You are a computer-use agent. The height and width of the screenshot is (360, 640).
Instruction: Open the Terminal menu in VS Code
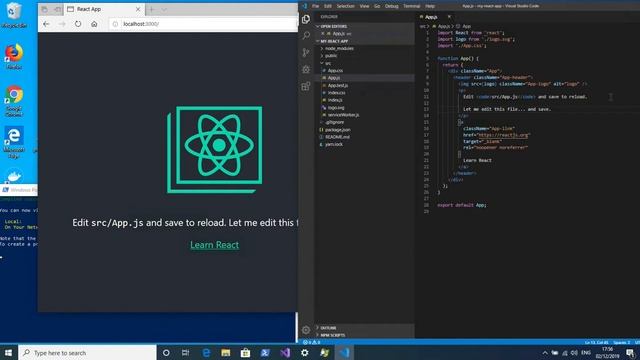point(411,6)
